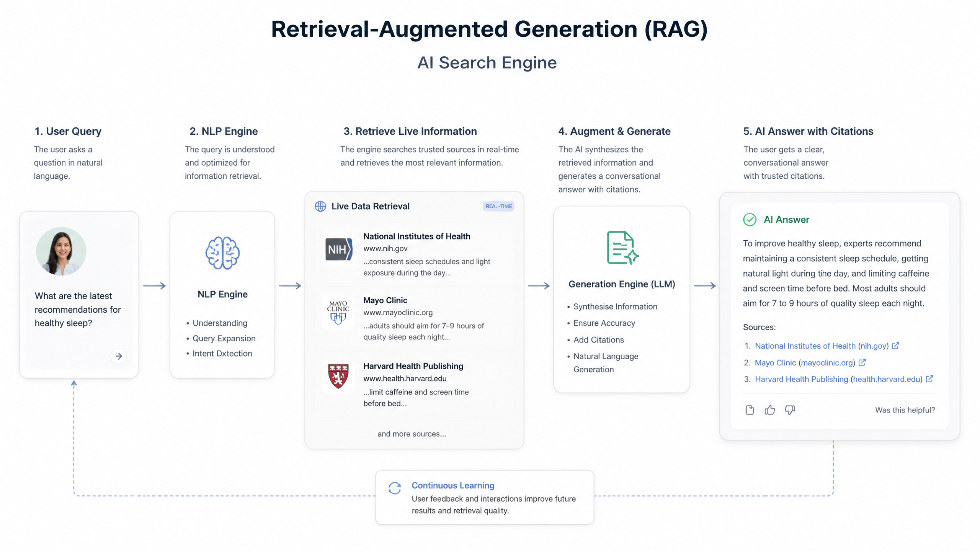Click the 'Continuous Learning' heading
Screen dimensions: 980x551
[453, 485]
